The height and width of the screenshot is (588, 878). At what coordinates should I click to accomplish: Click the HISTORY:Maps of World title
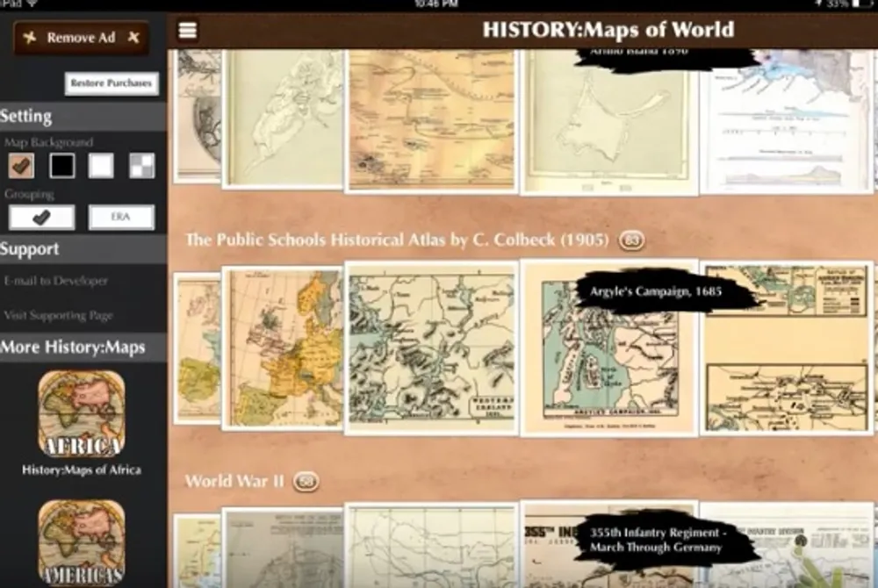pyautogui.click(x=608, y=30)
